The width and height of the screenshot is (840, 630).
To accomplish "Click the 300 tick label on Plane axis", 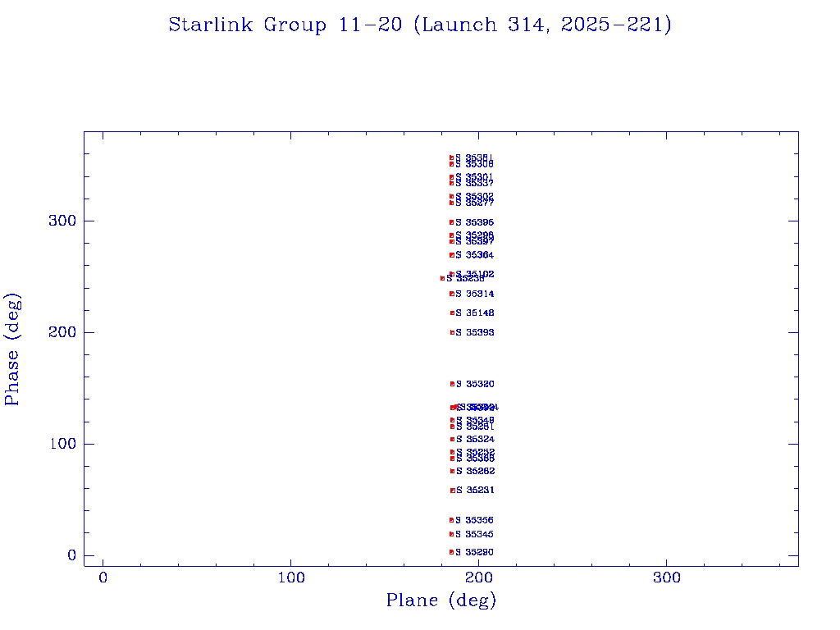I will [x=666, y=578].
